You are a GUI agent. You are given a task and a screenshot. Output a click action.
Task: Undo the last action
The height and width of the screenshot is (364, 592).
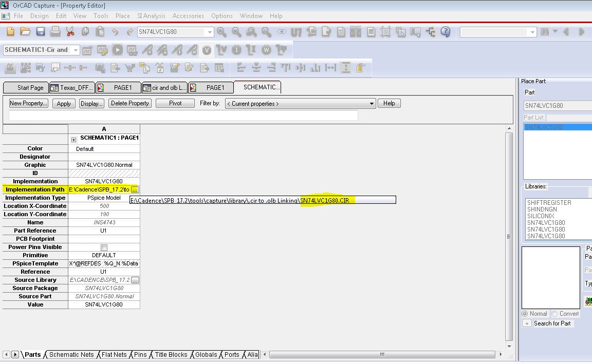tap(115, 32)
